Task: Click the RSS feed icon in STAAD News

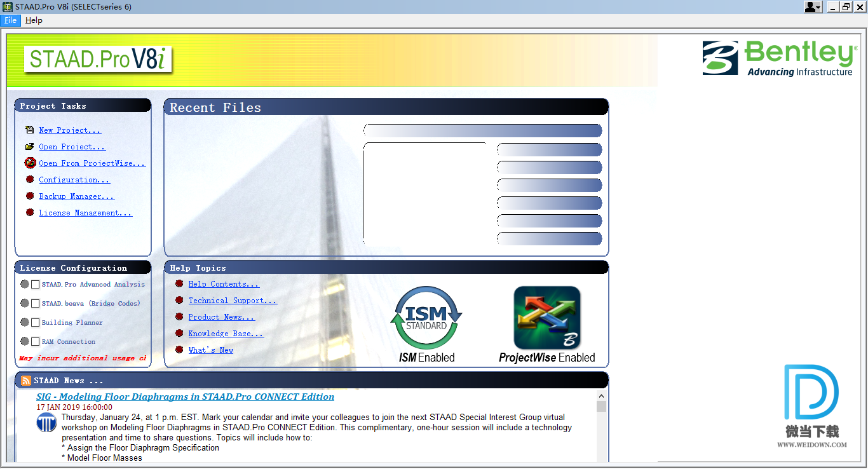Action: pos(26,381)
